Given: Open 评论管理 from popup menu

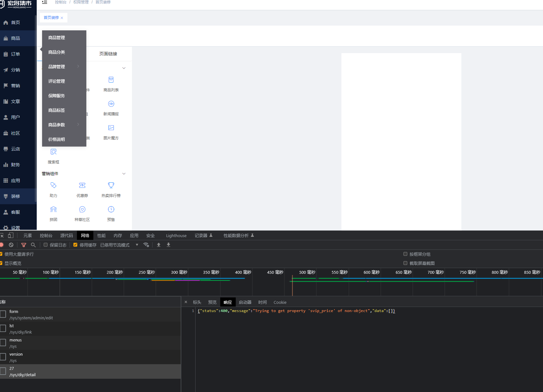Looking at the screenshot, I should (64, 81).
